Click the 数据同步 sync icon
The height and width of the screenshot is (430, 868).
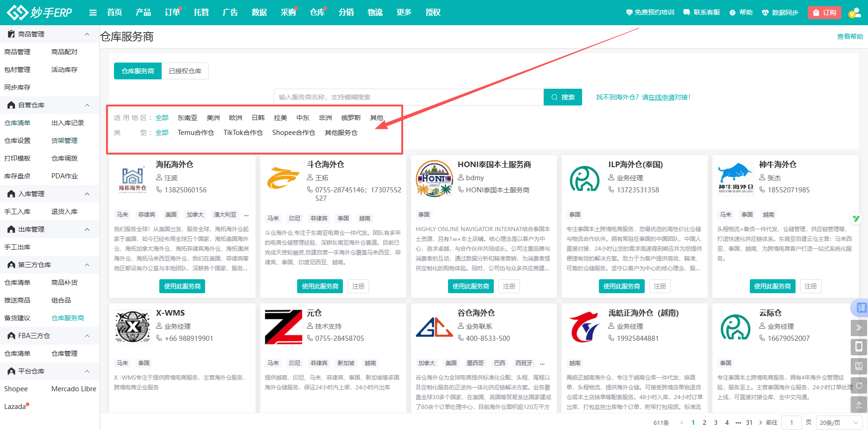point(765,12)
